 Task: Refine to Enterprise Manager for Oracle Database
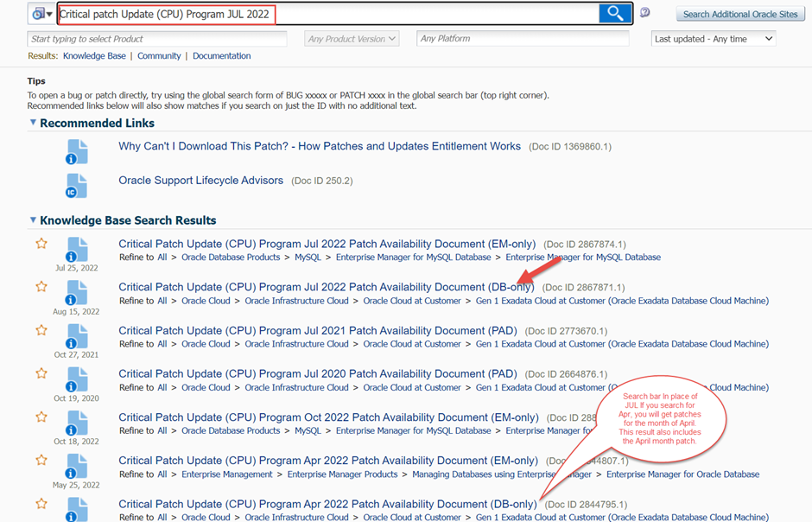click(683, 474)
